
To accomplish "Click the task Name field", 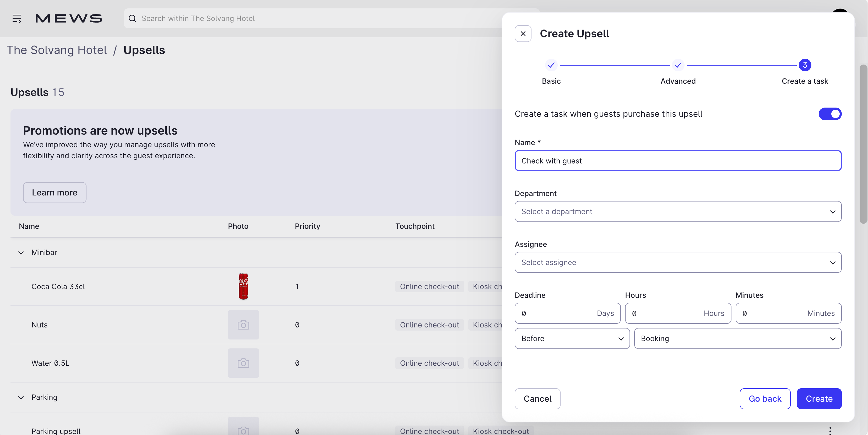I will 678,161.
